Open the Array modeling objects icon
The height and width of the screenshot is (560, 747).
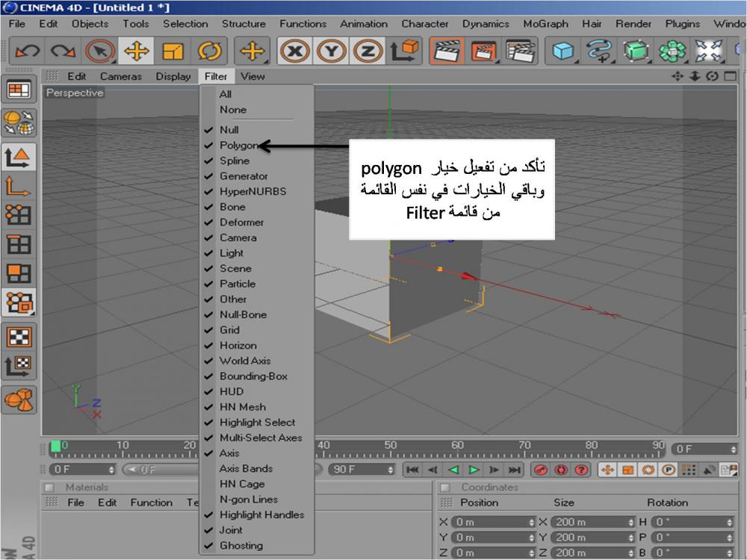[x=672, y=51]
